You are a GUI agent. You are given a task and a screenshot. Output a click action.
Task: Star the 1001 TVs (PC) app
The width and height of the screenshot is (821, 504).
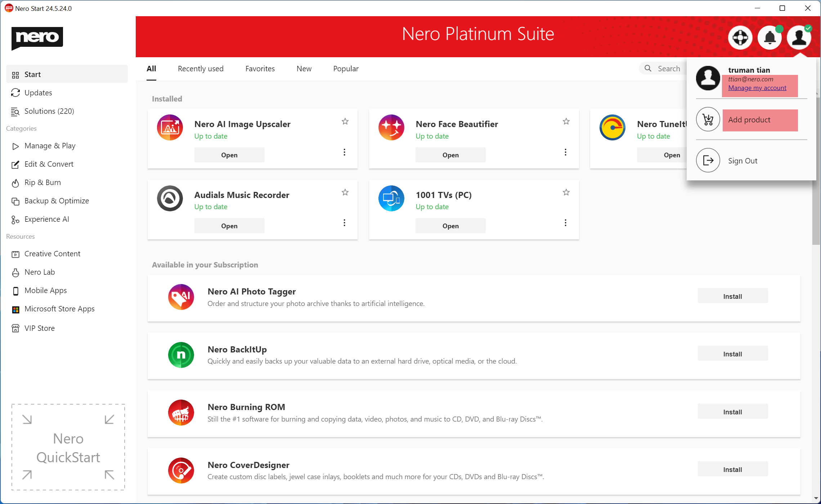click(566, 193)
